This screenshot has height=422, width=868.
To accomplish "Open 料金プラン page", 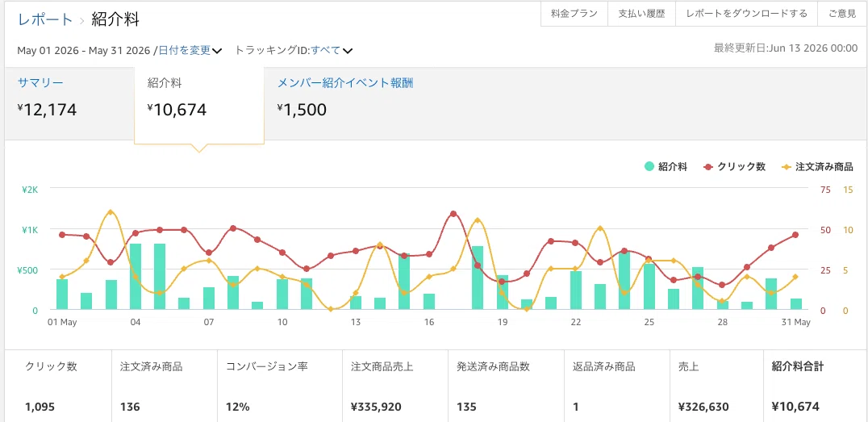I will [x=574, y=14].
